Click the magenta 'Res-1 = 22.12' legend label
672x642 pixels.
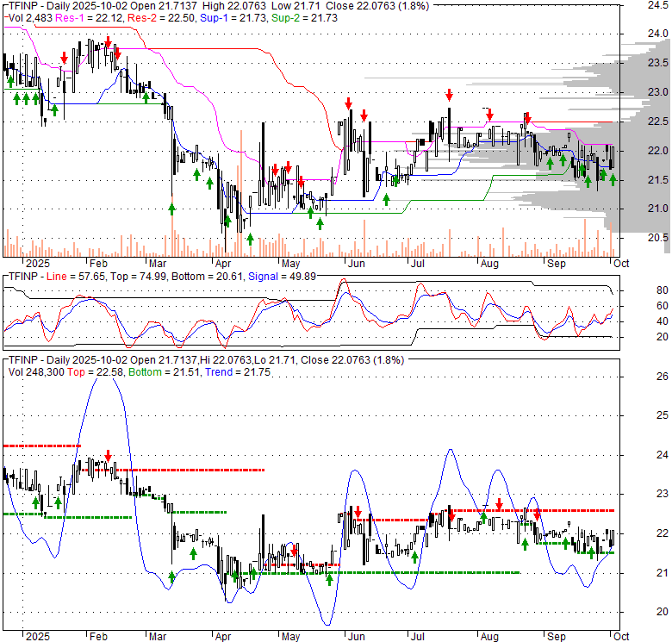[x=90, y=18]
